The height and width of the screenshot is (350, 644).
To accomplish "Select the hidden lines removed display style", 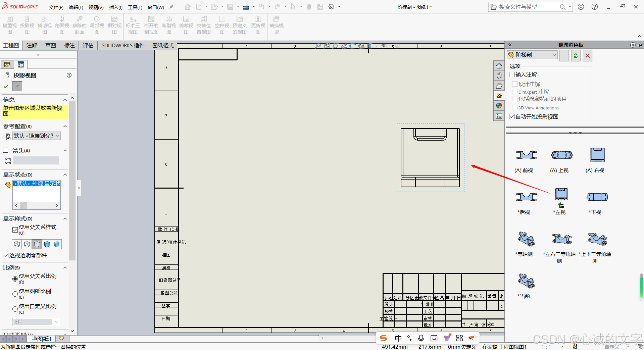I will click(37, 244).
